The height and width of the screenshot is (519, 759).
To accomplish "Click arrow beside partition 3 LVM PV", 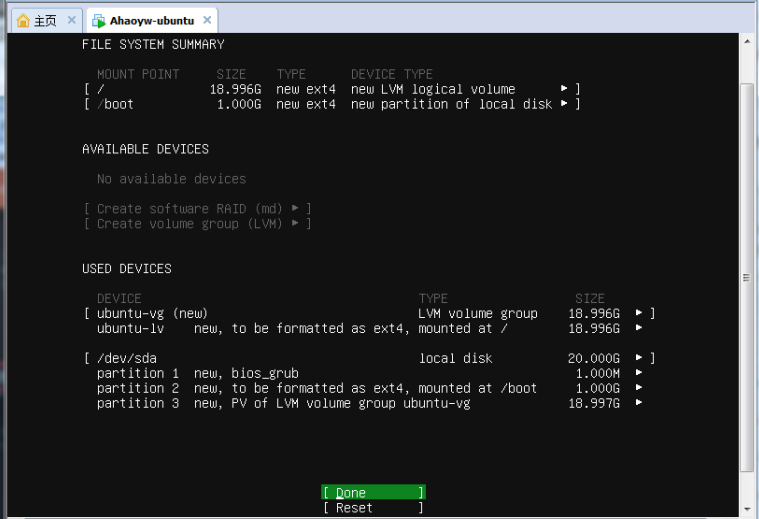I will point(639,403).
